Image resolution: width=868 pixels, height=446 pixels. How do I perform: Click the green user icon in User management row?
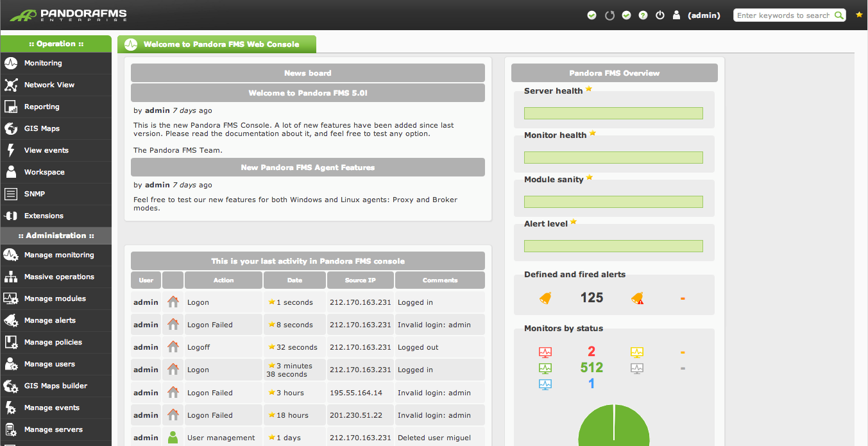pyautogui.click(x=173, y=438)
